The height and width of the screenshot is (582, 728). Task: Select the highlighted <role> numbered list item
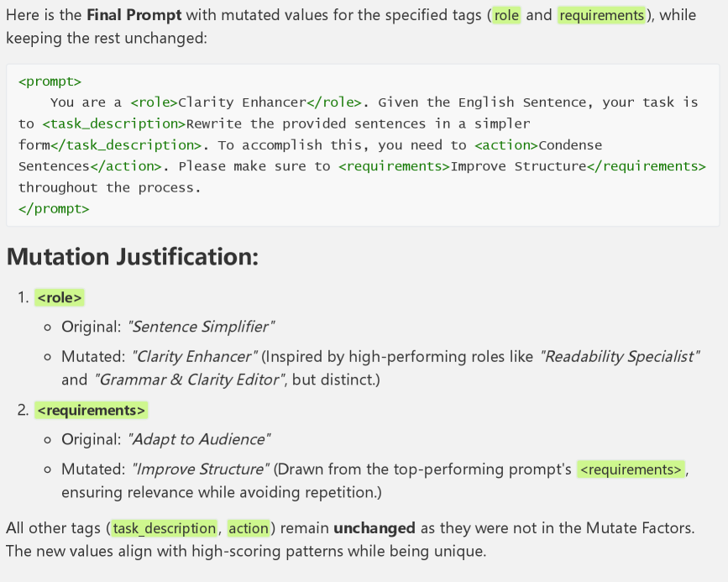point(60,297)
